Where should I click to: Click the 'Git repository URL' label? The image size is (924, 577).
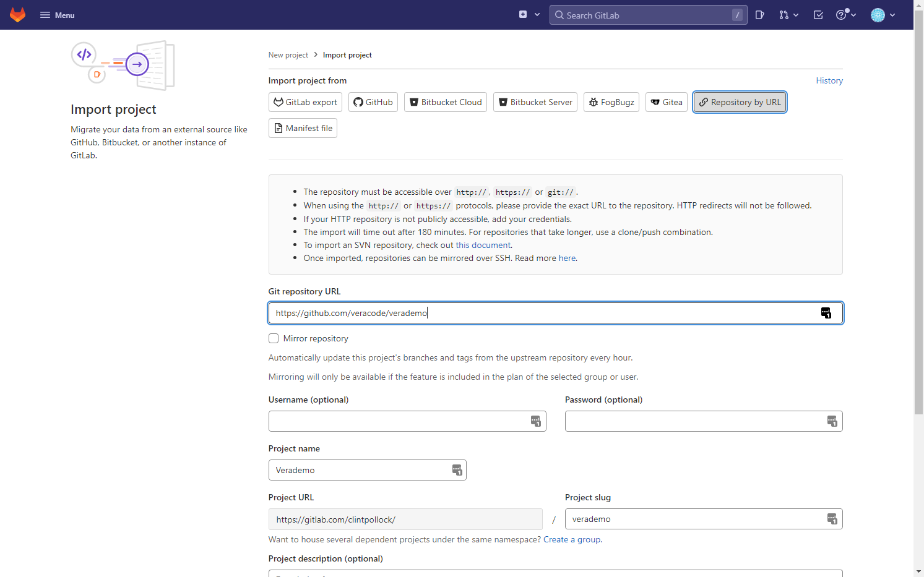(x=304, y=291)
